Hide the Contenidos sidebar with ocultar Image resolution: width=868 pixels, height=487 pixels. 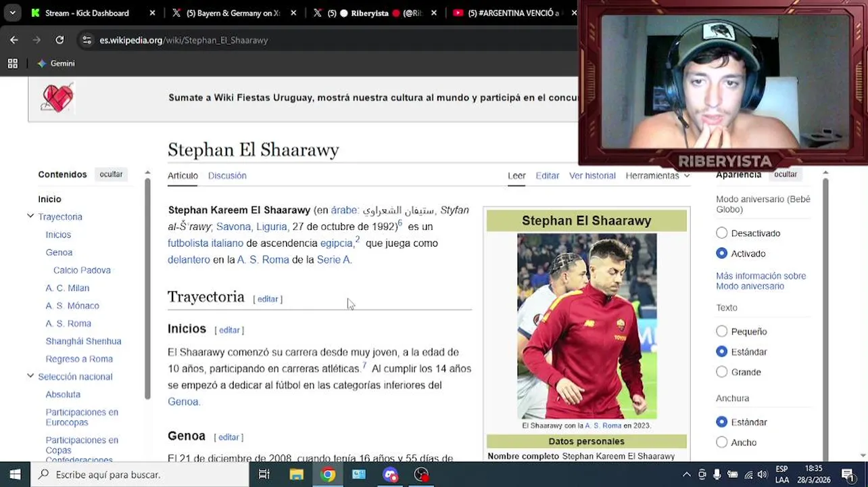pyautogui.click(x=111, y=175)
